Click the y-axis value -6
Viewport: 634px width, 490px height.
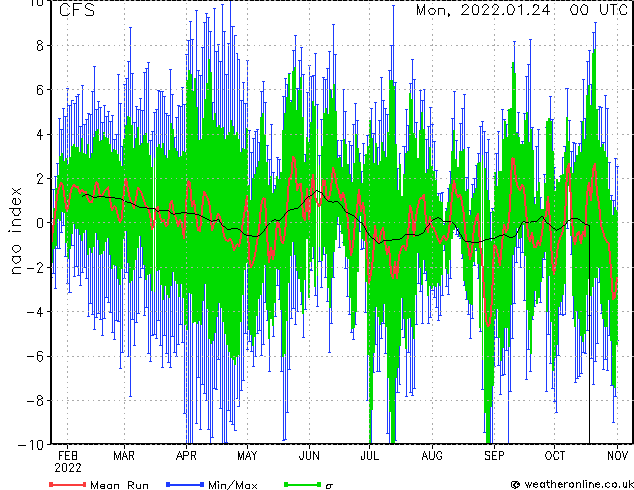click(x=35, y=356)
